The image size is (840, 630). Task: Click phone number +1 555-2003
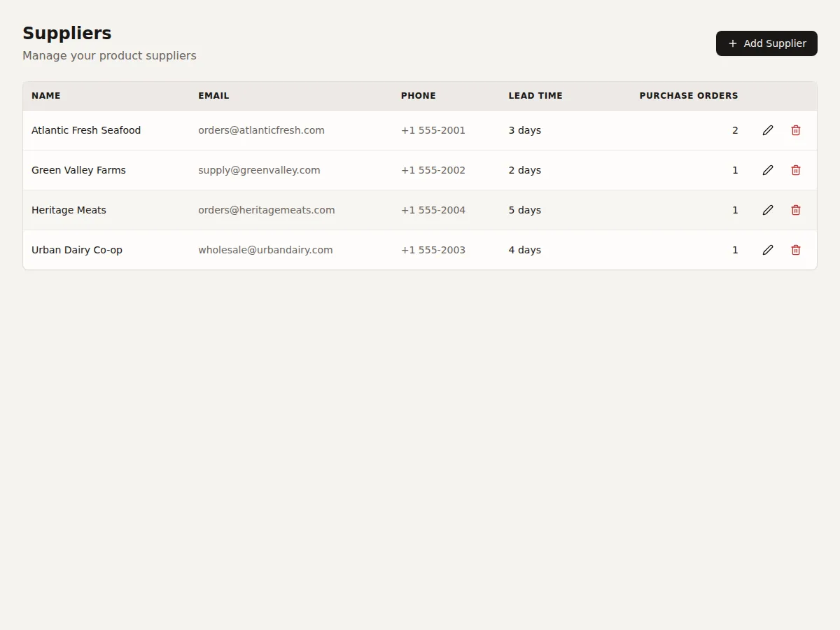click(x=433, y=250)
